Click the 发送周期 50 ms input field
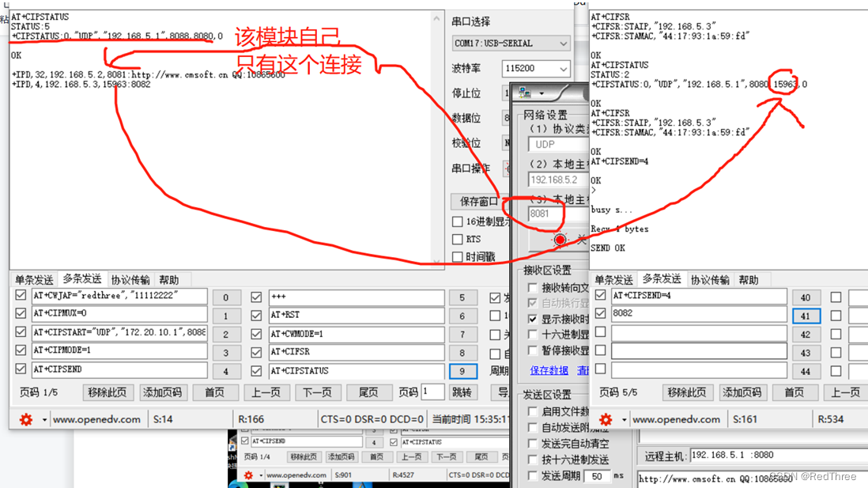This screenshot has width=868, height=488. click(x=597, y=476)
